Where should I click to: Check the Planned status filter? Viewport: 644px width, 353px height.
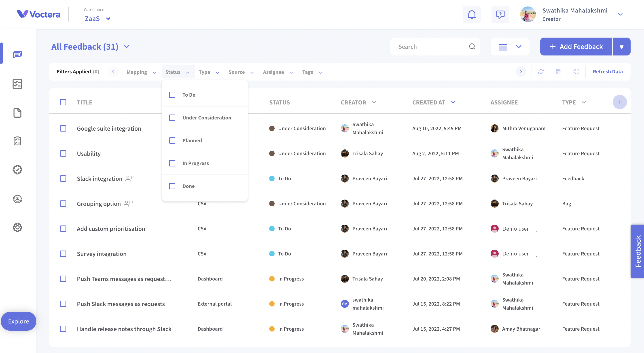172,140
